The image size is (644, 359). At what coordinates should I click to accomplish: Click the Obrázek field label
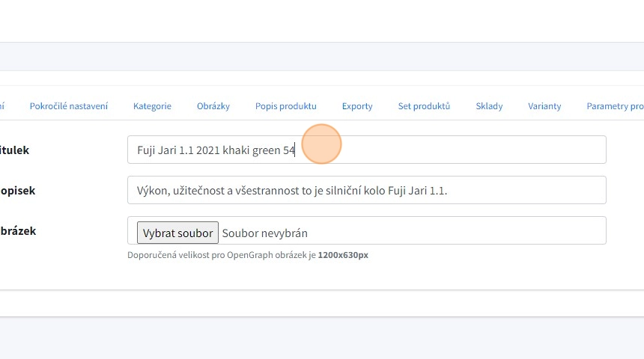click(17, 231)
